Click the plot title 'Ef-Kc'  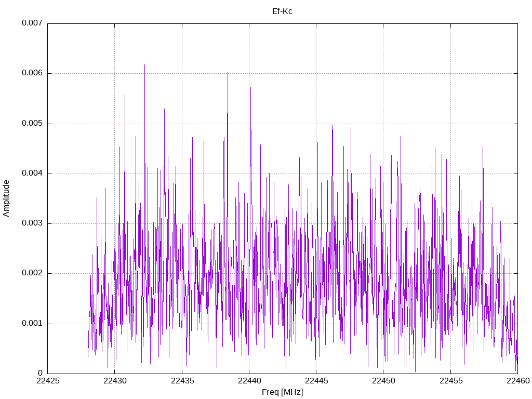(282, 11)
